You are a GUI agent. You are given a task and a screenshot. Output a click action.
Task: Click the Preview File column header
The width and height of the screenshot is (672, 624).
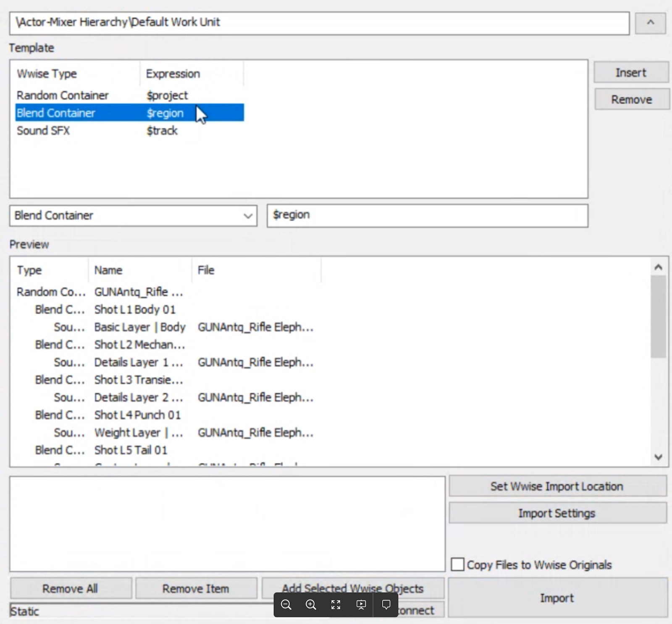pyautogui.click(x=256, y=270)
